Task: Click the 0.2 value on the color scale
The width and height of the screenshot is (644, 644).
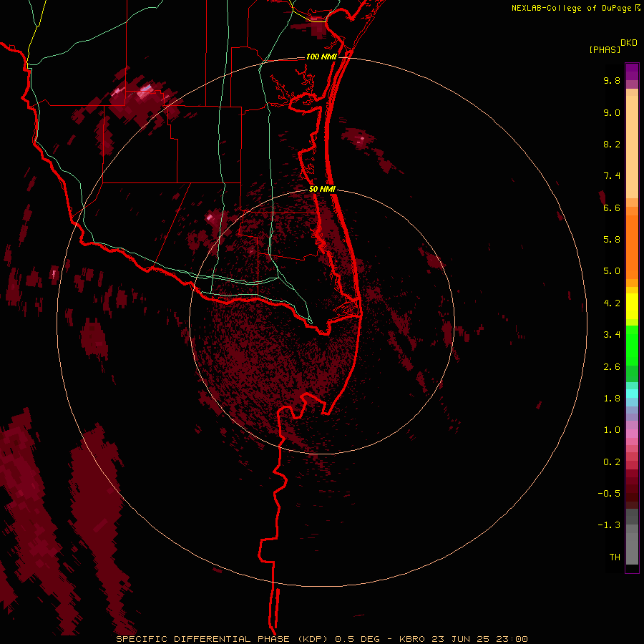Action: click(612, 462)
